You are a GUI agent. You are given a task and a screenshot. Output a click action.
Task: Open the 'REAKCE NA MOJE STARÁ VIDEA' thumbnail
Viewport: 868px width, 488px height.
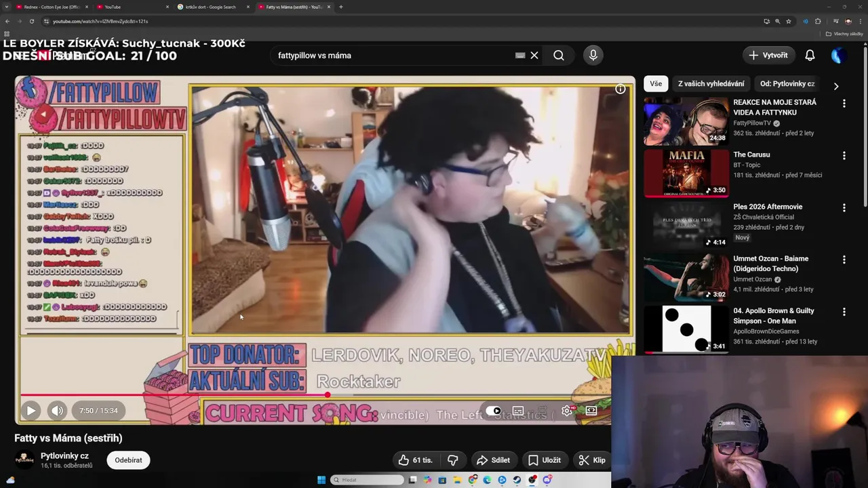[x=686, y=121]
